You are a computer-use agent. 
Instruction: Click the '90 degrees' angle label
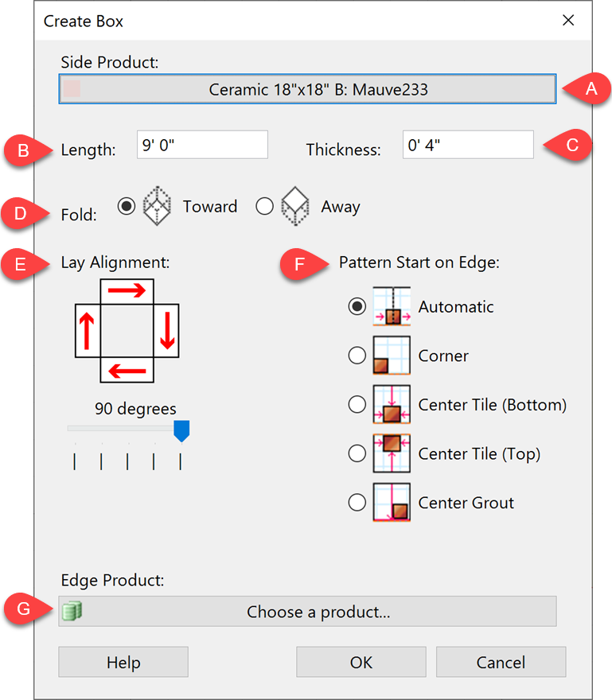135,409
